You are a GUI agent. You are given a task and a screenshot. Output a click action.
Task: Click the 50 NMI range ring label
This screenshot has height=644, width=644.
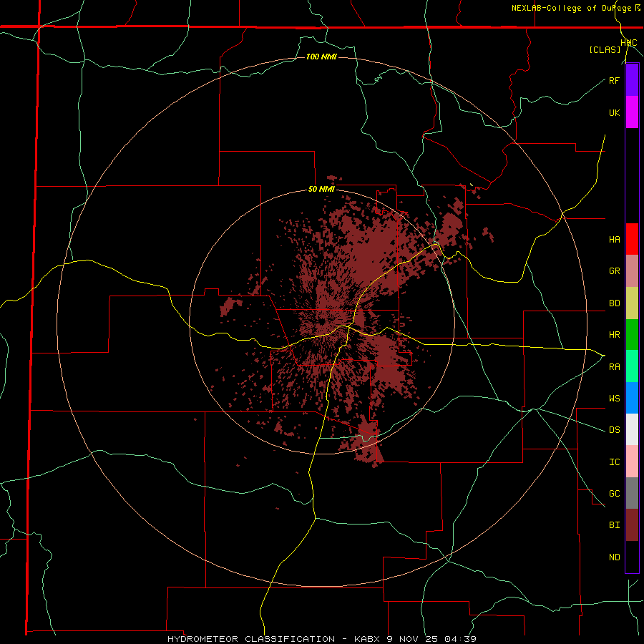pyautogui.click(x=321, y=190)
